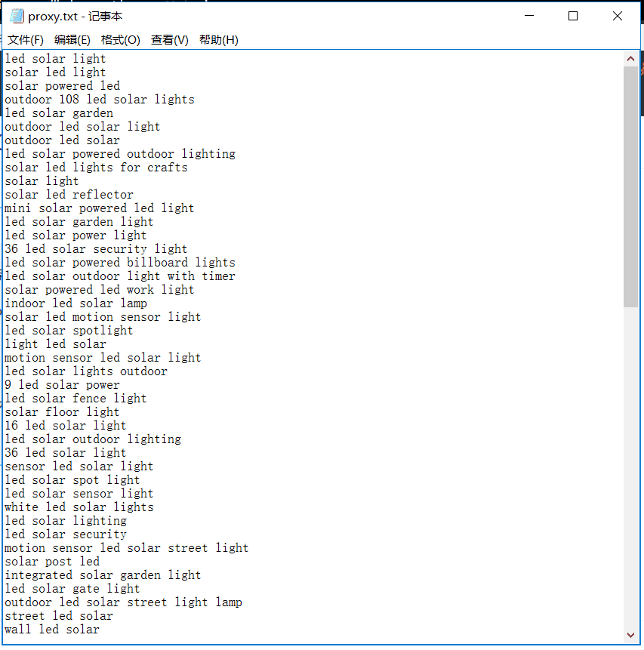
Task: Click line 'integrated solar garden light'
Action: click(x=103, y=575)
